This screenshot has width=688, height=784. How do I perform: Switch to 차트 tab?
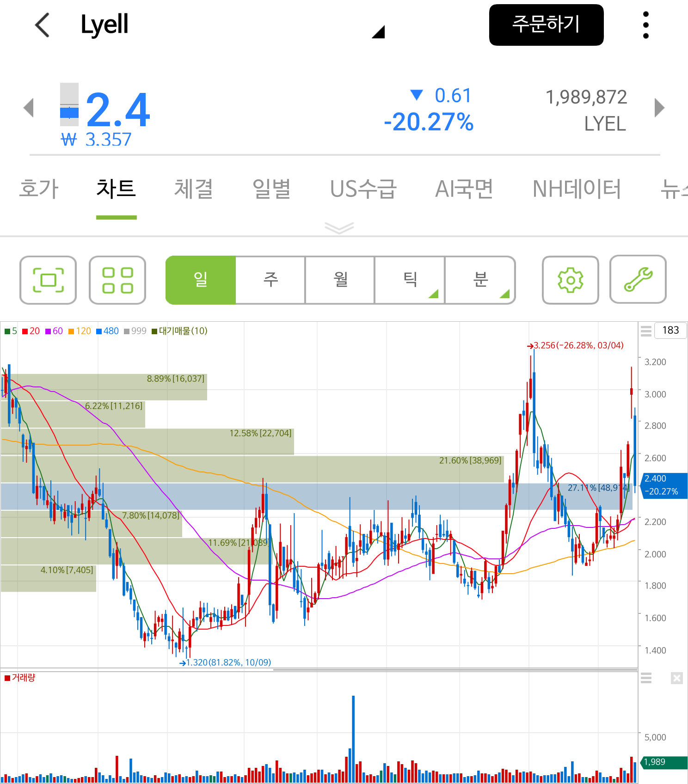116,189
